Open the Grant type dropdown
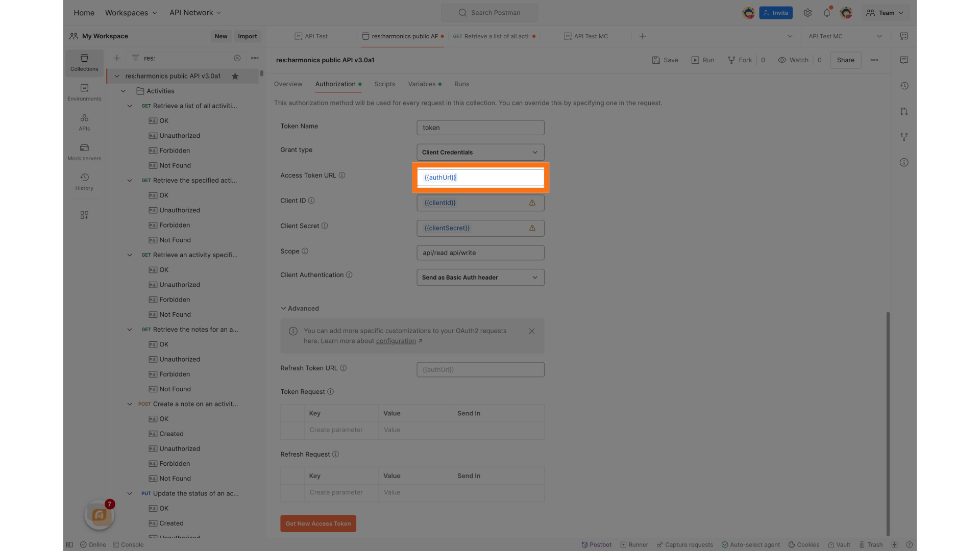The image size is (980, 551). (480, 152)
